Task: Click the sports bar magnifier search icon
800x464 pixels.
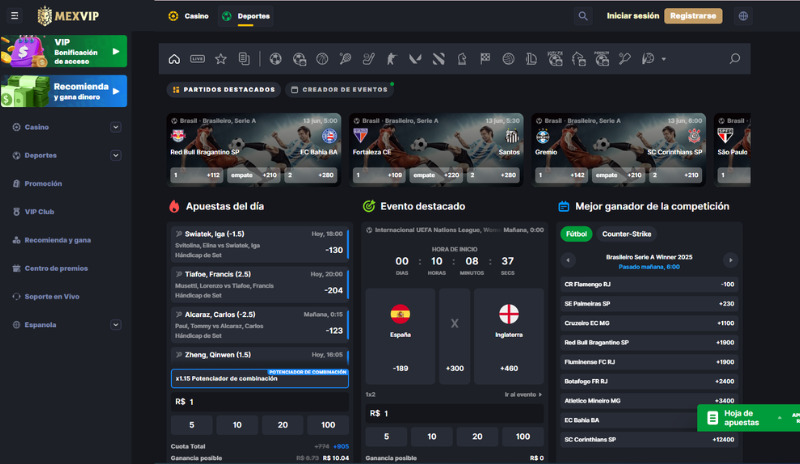Action: pyautogui.click(x=735, y=59)
